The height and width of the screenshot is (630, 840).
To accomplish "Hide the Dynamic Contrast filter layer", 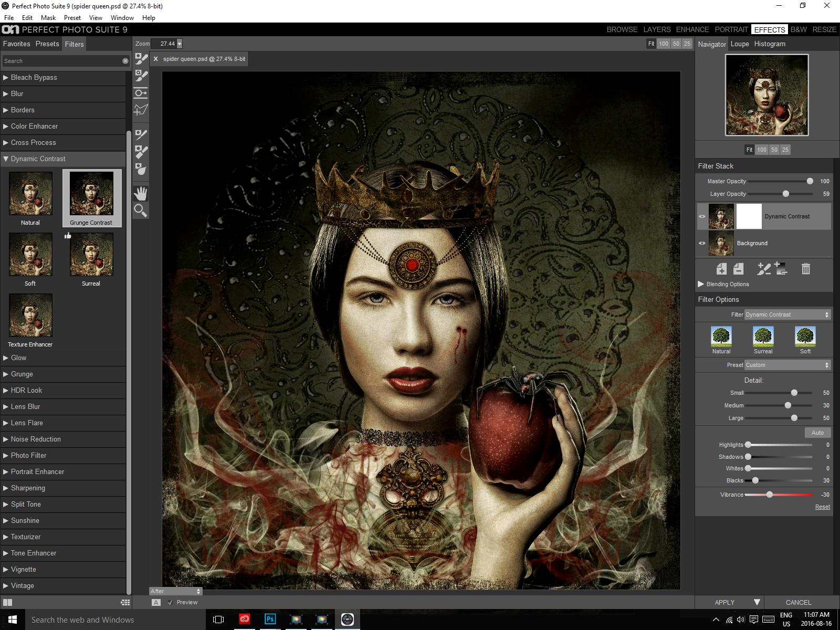I will tap(702, 216).
